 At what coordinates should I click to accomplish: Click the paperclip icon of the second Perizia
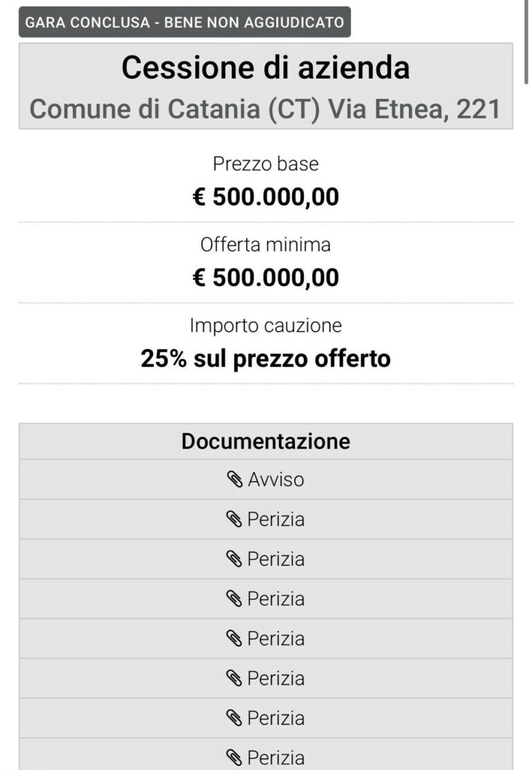[234, 559]
